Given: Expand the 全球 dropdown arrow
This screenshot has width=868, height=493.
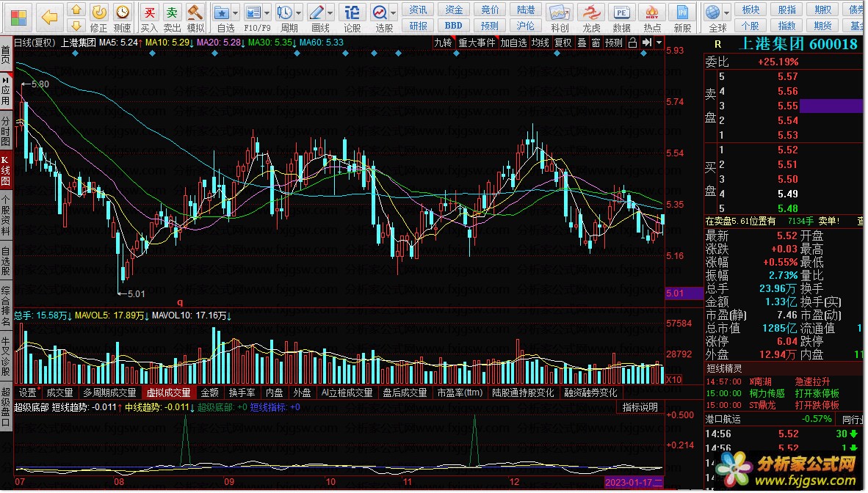Looking at the screenshot, I should pyautogui.click(x=727, y=12).
